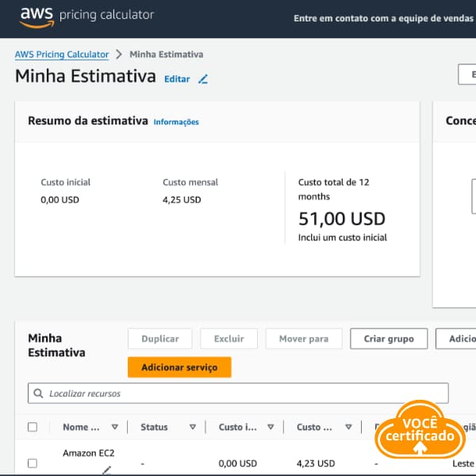476x476 pixels.
Task: Click the Duplicar button
Action: tap(160, 339)
